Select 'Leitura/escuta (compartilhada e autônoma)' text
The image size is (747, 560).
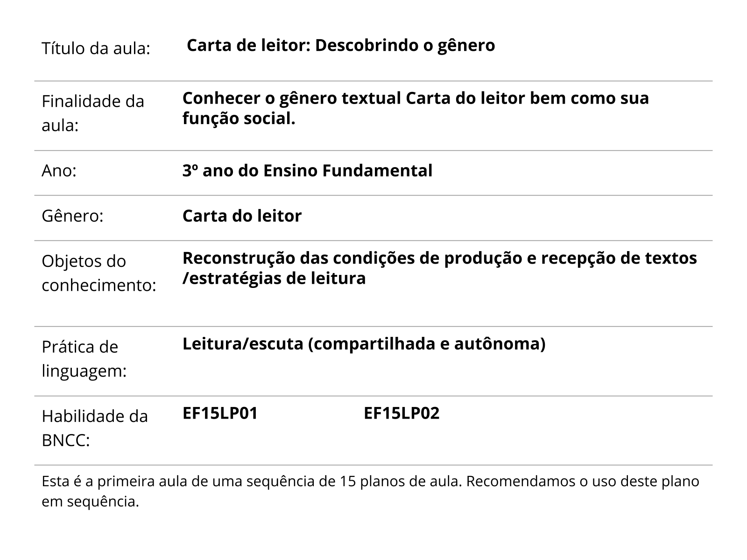click(x=364, y=344)
